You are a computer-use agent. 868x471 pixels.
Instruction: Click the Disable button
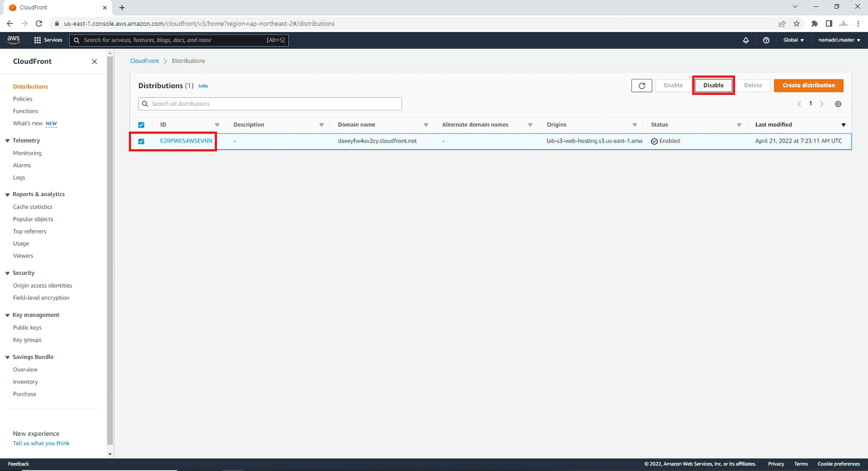pyautogui.click(x=713, y=86)
